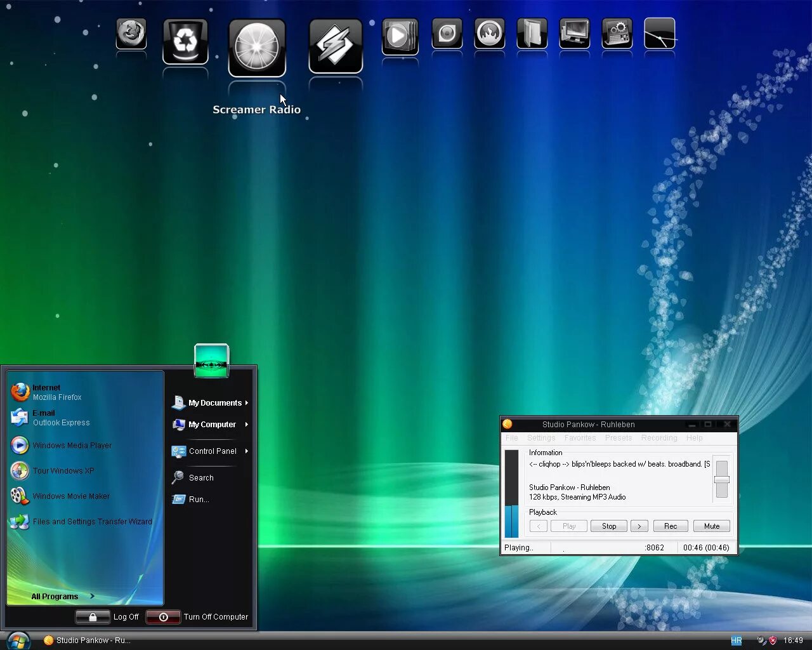Click 'Studio Pankow - Ruhleben' station text

[x=569, y=487]
